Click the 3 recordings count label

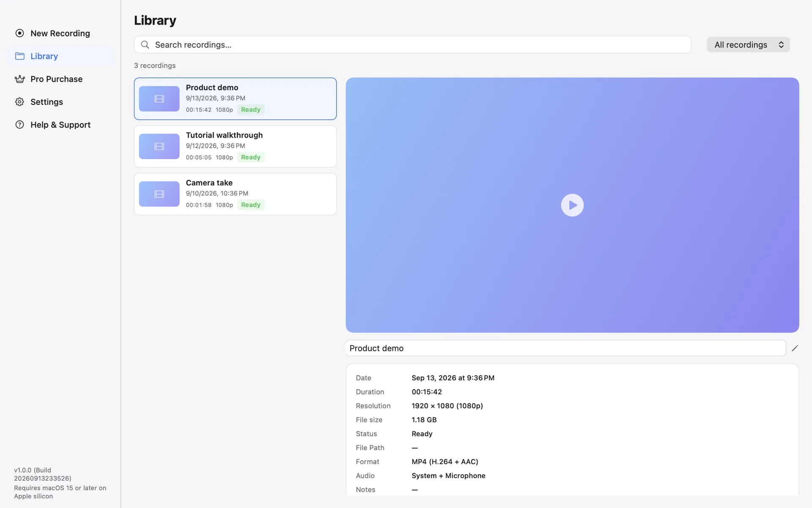155,66
